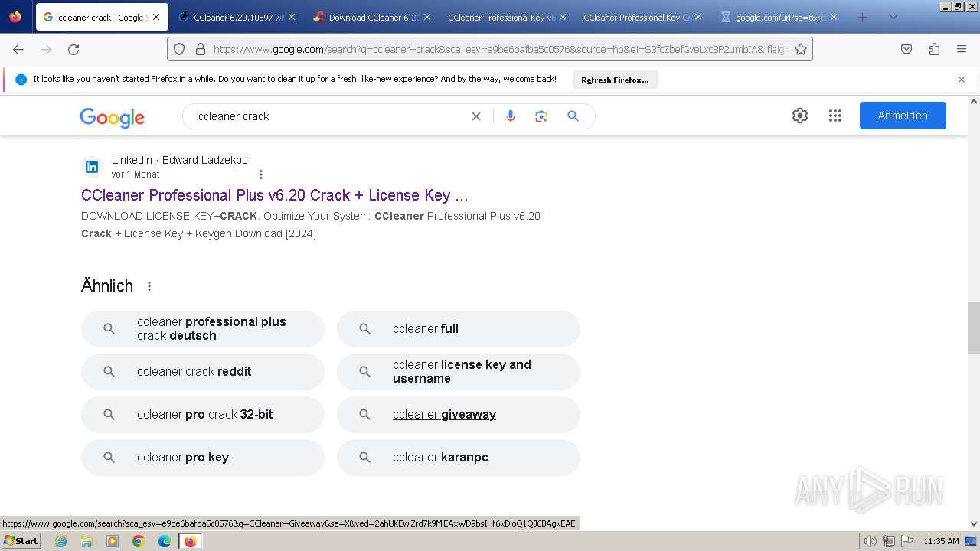
Task: Open Google quick settings gear
Action: 800,116
